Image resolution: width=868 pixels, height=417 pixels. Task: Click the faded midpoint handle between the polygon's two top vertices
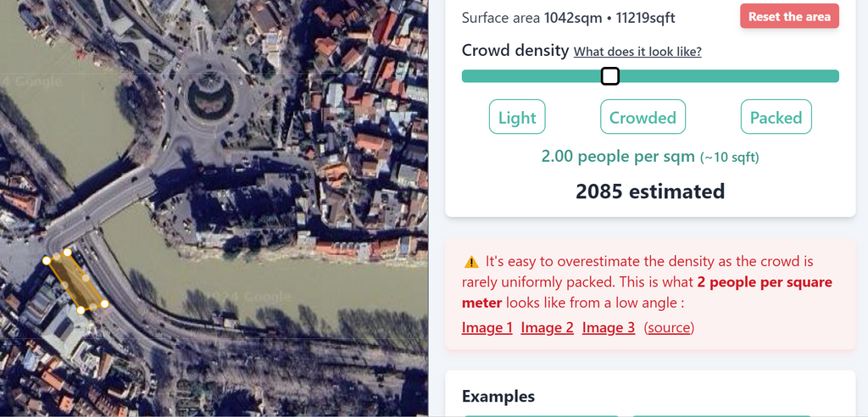coord(57,256)
